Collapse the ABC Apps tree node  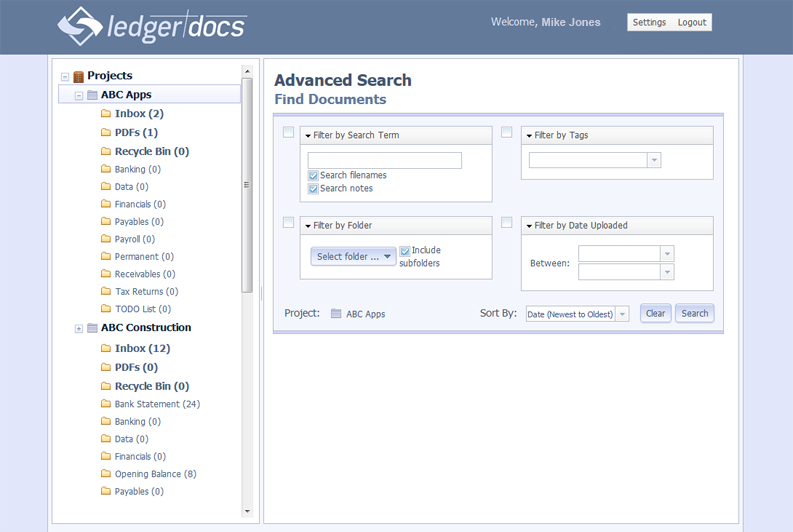tap(79, 96)
